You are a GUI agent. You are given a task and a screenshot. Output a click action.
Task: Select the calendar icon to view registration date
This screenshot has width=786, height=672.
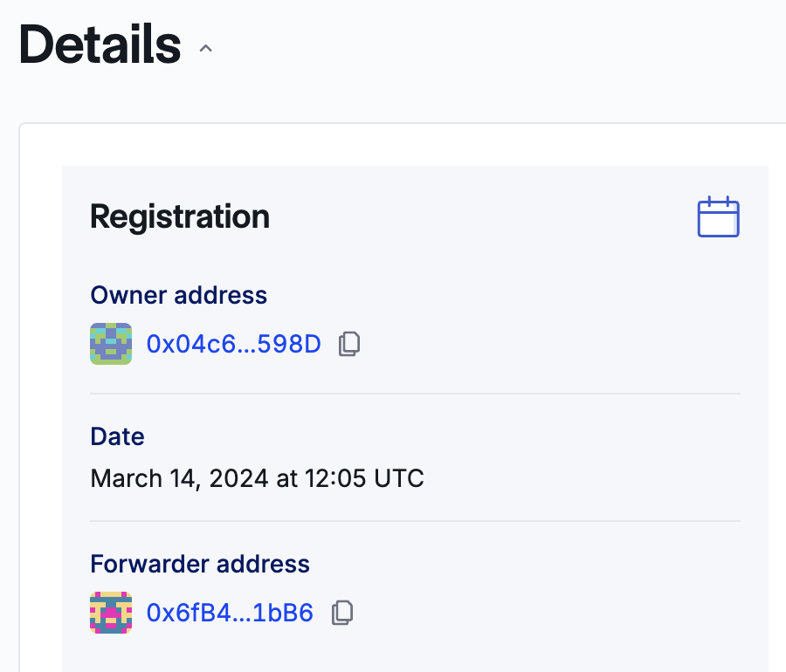coord(718,216)
